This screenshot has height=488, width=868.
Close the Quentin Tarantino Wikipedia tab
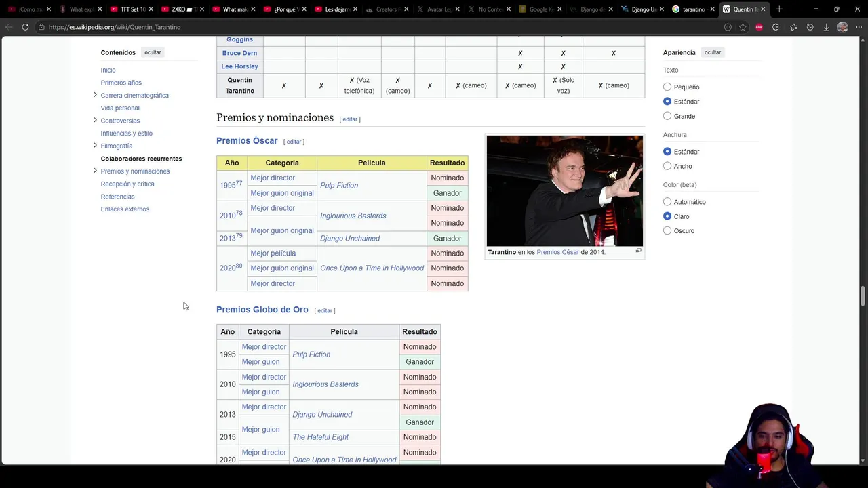(764, 9)
